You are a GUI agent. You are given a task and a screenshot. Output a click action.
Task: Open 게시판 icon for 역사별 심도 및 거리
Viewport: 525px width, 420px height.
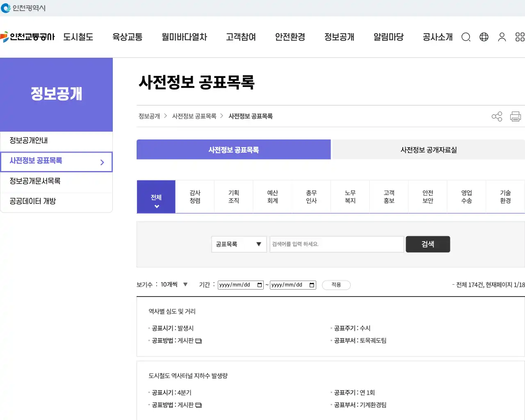pos(199,341)
